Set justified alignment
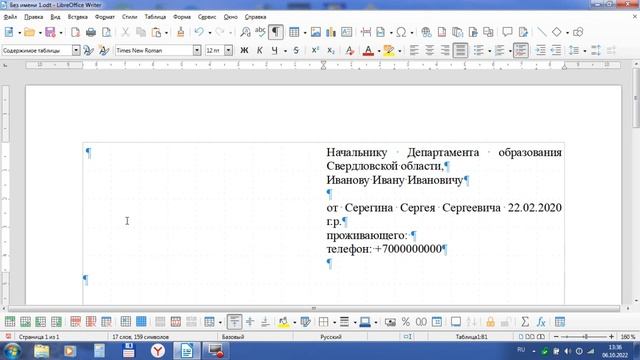640x360 pixels. click(460, 51)
